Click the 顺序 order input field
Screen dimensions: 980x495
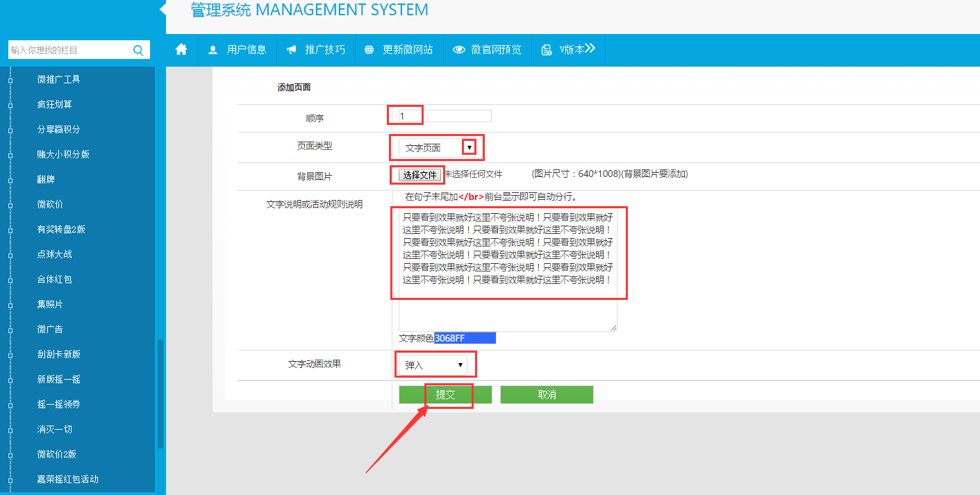445,116
